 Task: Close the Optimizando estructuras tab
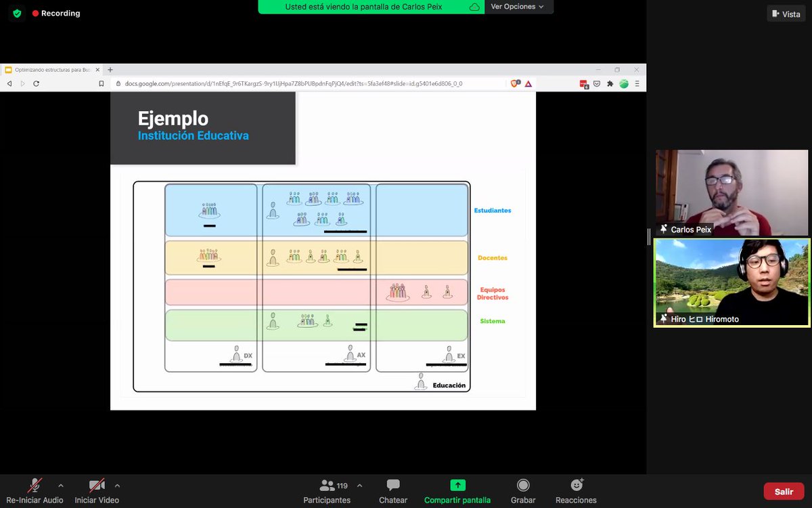tap(97, 70)
